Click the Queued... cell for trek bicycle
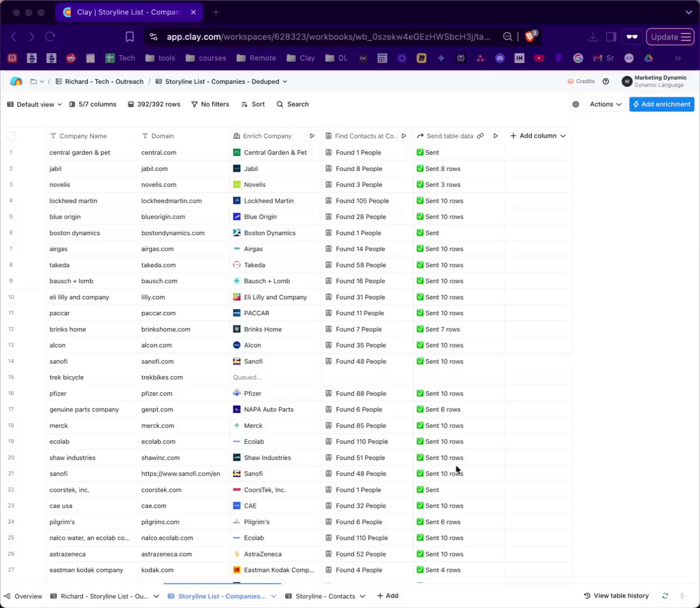The image size is (700, 608). click(275, 377)
